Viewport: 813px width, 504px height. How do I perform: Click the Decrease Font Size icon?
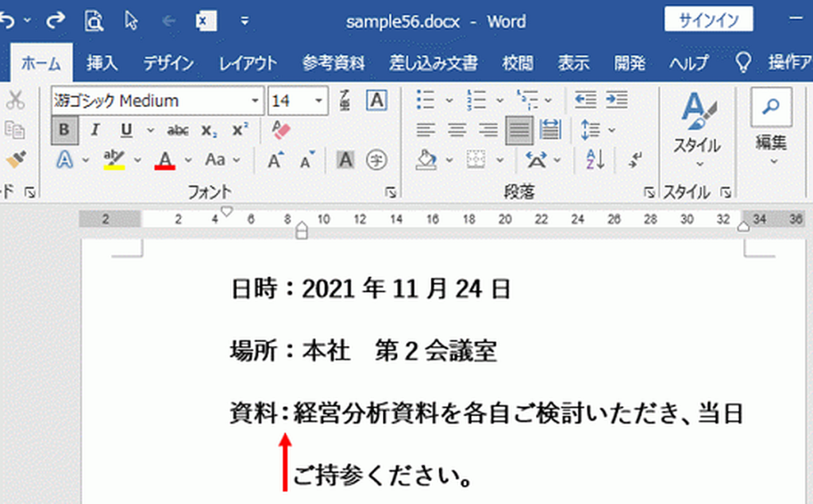pos(307,160)
